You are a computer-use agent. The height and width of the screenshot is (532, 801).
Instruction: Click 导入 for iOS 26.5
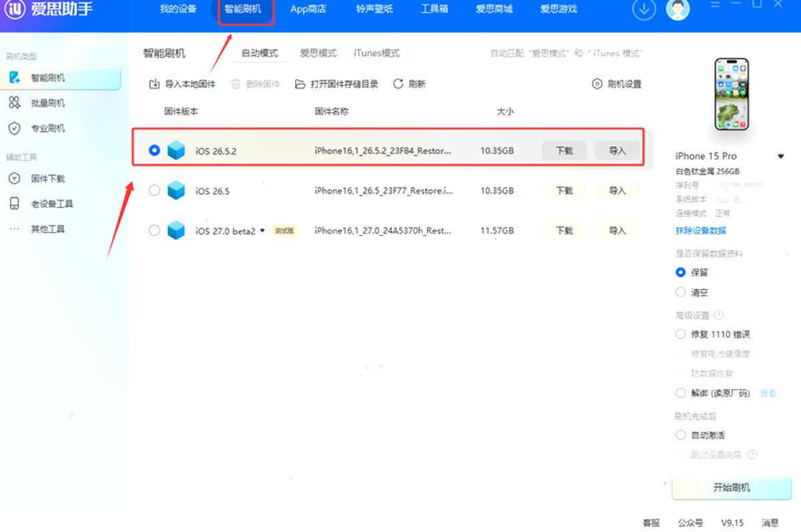[617, 191]
